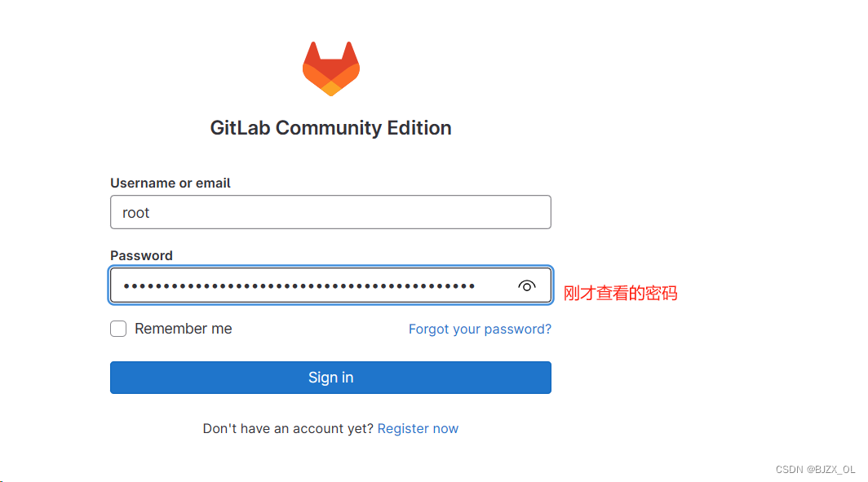Click the GitLab fox logo

pos(331,69)
